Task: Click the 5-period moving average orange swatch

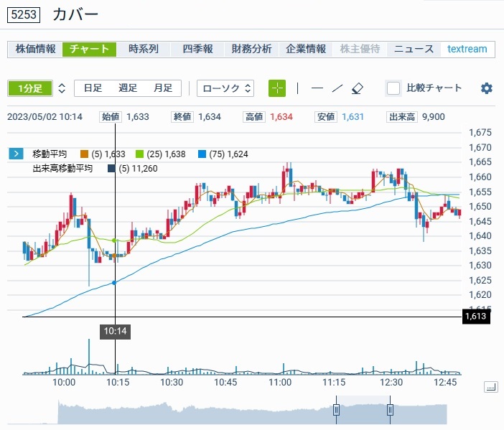Action: [x=84, y=154]
